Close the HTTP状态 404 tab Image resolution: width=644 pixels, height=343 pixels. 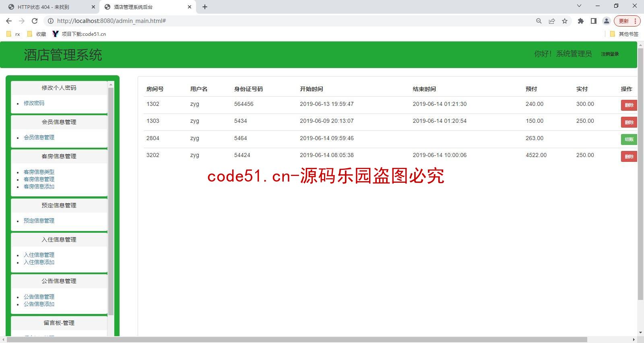tap(93, 7)
